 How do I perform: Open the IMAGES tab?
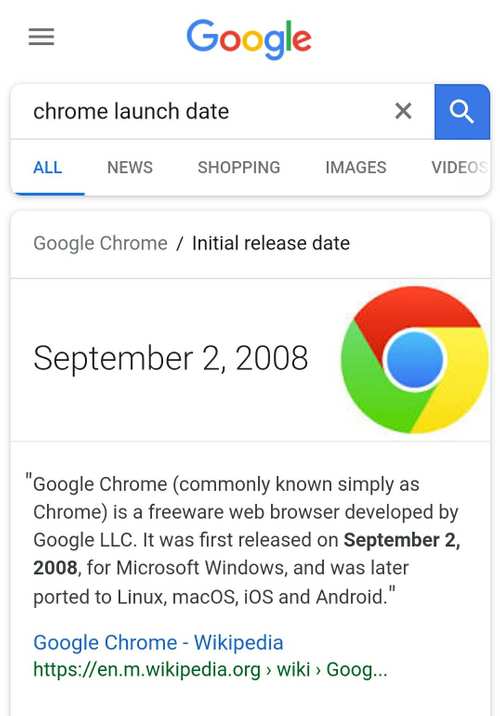pos(356,167)
